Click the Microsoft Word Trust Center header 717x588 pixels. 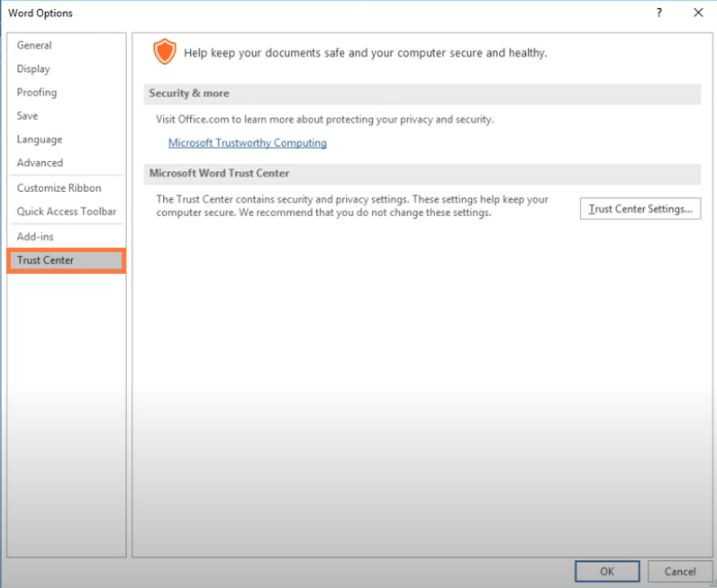click(x=422, y=173)
